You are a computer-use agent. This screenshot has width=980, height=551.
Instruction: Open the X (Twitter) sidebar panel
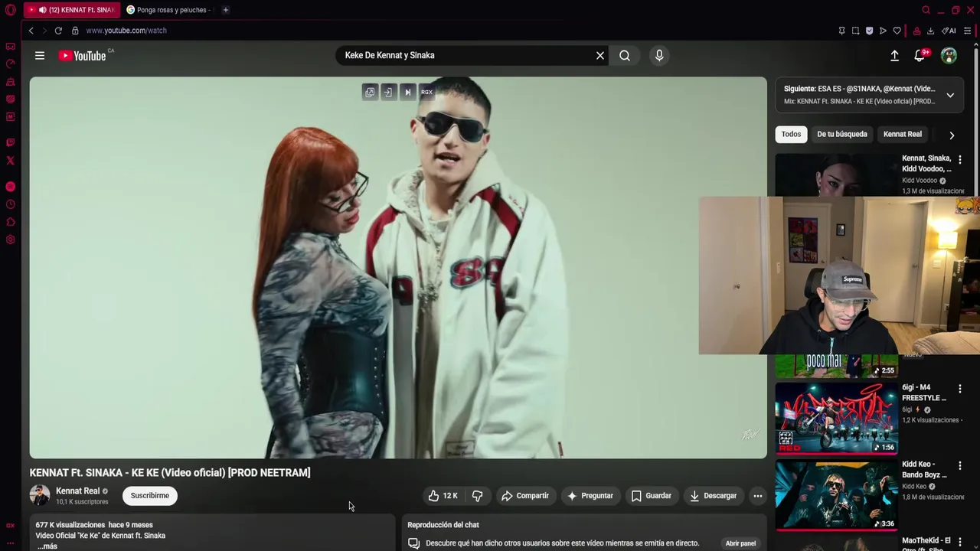[x=10, y=161]
